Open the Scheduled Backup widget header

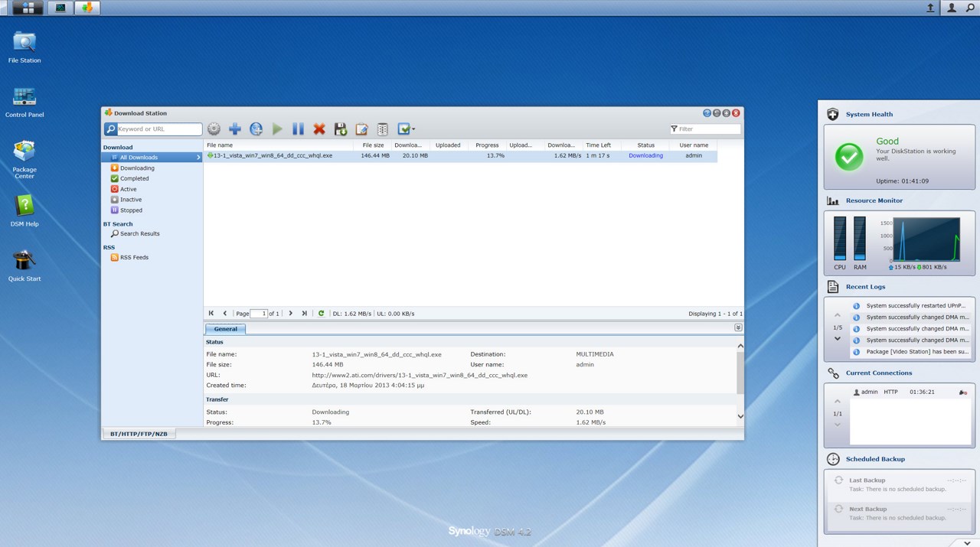click(875, 460)
